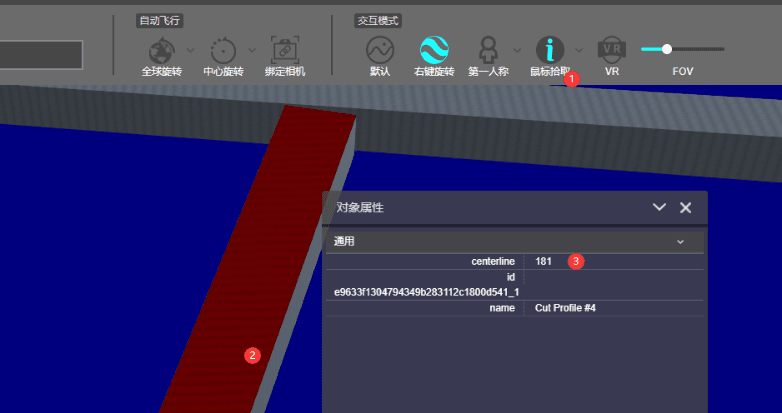
Task: Toggle the 绑定相机 bind camera option
Action: pyautogui.click(x=285, y=50)
